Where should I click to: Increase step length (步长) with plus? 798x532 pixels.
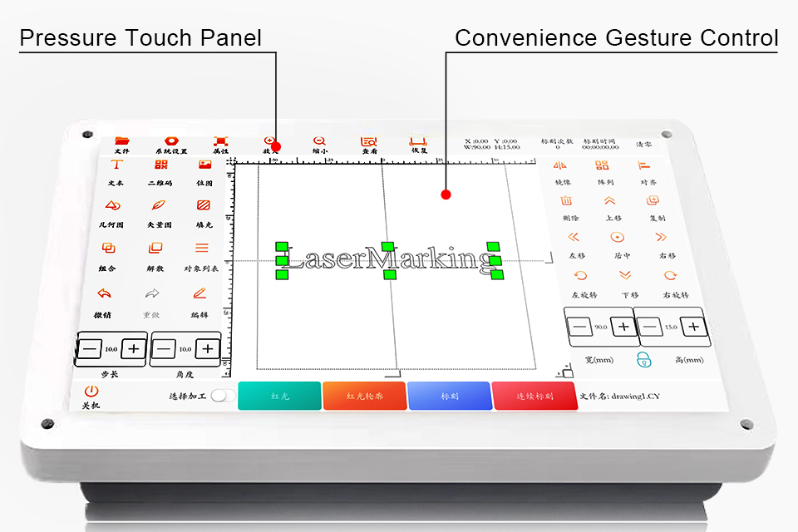[x=133, y=349]
